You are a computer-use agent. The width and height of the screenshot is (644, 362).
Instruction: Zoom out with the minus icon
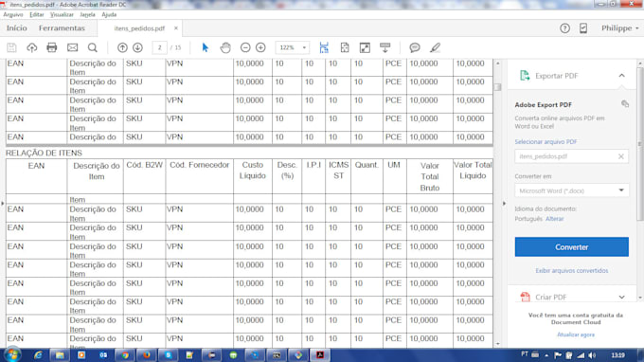coord(245,47)
